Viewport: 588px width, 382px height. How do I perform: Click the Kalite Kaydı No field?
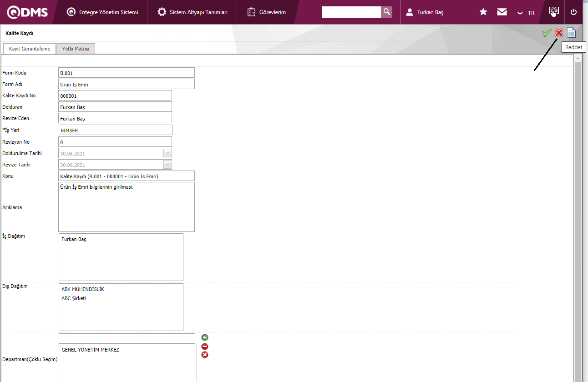click(115, 95)
